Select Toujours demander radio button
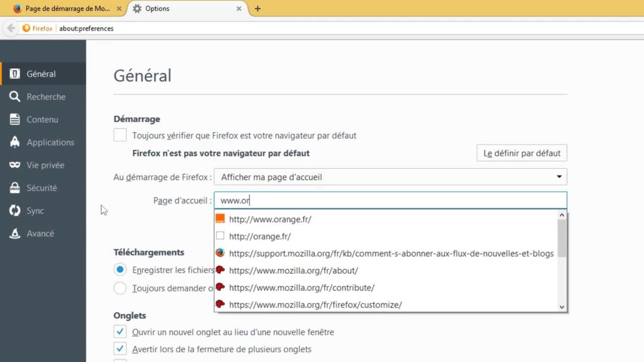Image resolution: width=644 pixels, height=362 pixels. 120,288
